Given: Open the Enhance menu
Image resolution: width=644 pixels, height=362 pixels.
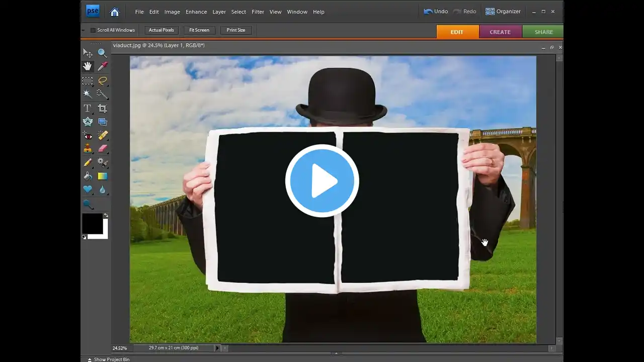Looking at the screenshot, I should (196, 12).
